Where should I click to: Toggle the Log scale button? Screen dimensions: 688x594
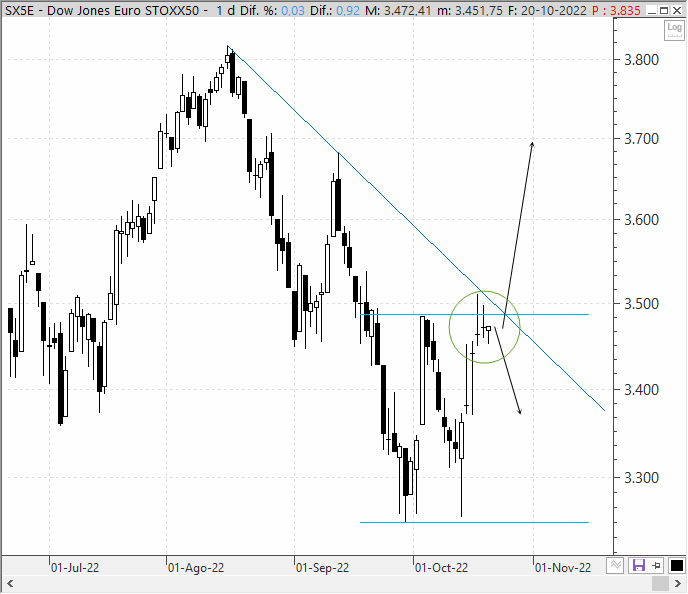click(x=674, y=30)
